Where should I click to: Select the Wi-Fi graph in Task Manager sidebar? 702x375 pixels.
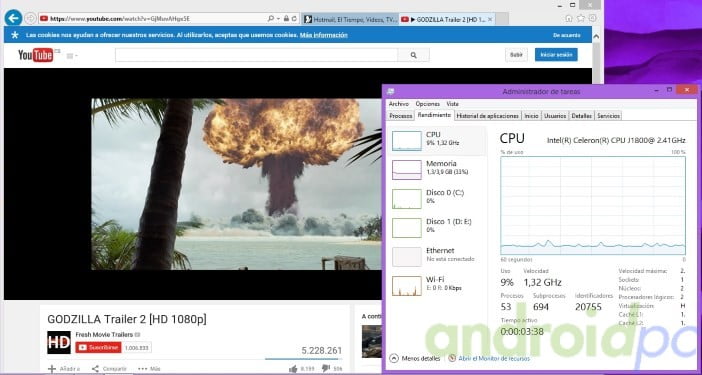click(x=407, y=286)
